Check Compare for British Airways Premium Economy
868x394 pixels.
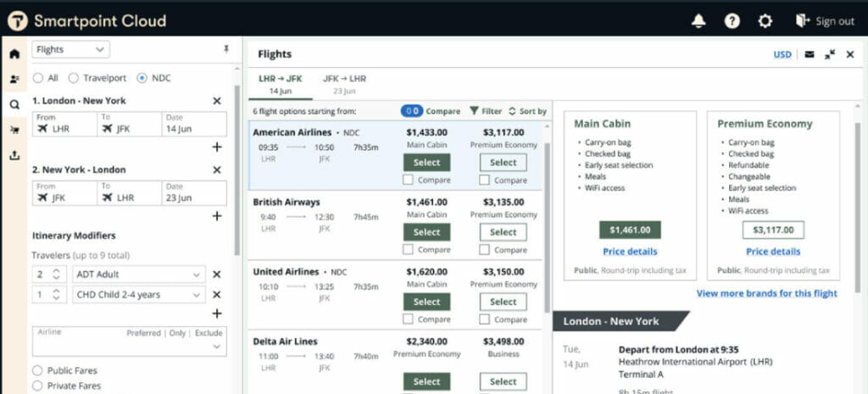[484, 250]
